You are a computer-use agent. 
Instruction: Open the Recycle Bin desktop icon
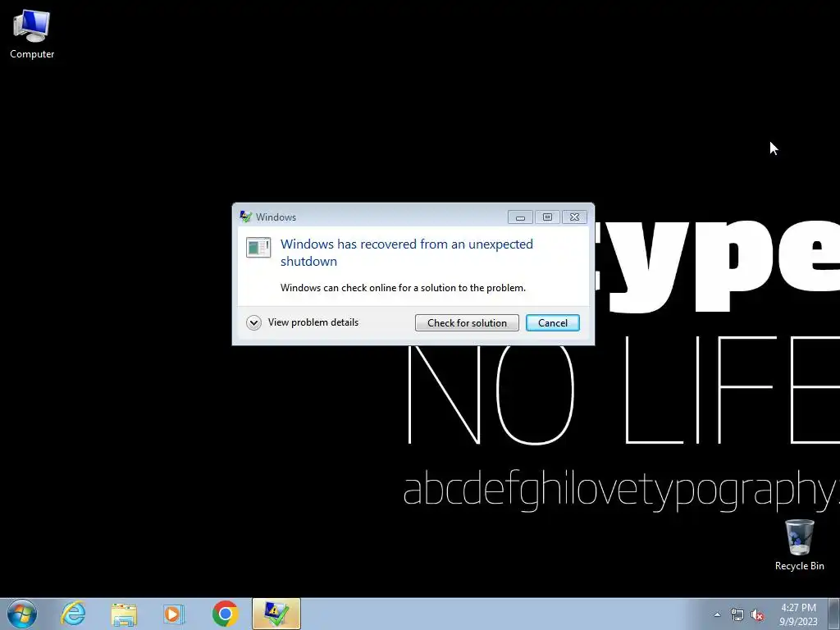click(x=799, y=545)
